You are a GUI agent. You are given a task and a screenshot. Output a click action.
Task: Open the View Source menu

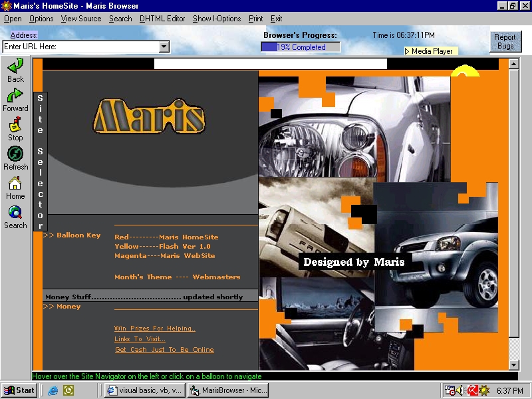click(x=81, y=19)
